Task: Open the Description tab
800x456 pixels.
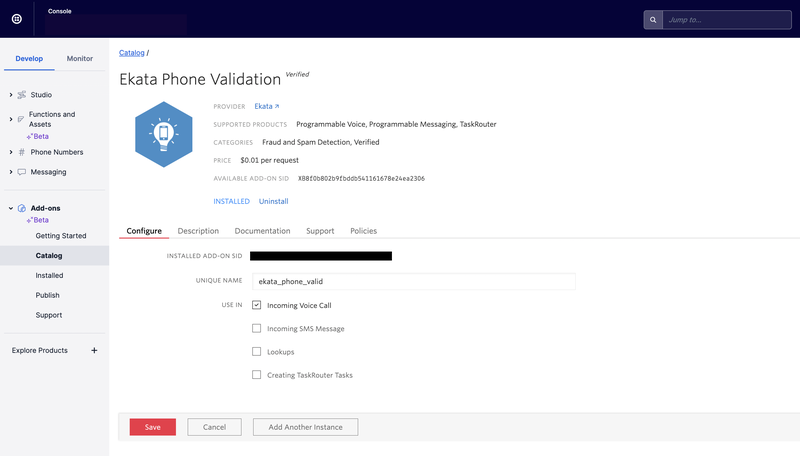Action: (x=198, y=231)
